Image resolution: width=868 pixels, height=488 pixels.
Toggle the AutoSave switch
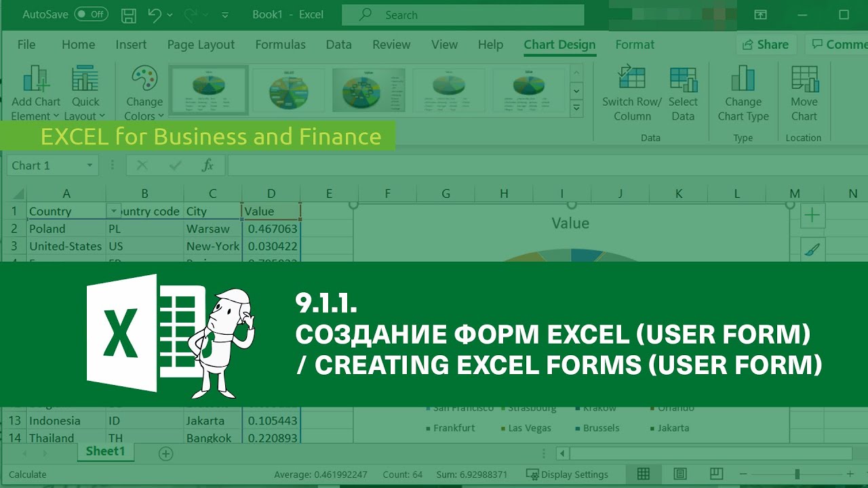pos(91,14)
